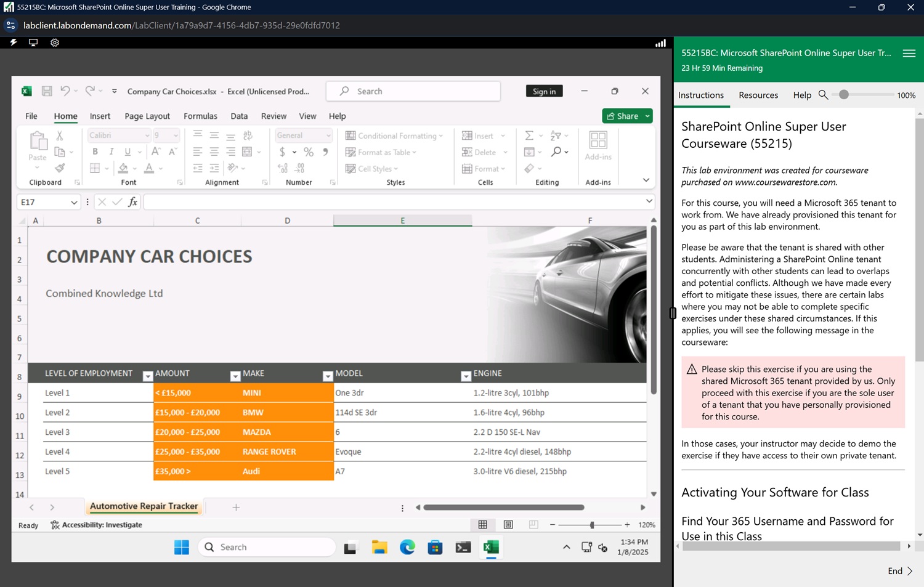Click the Sign in button

[545, 91]
